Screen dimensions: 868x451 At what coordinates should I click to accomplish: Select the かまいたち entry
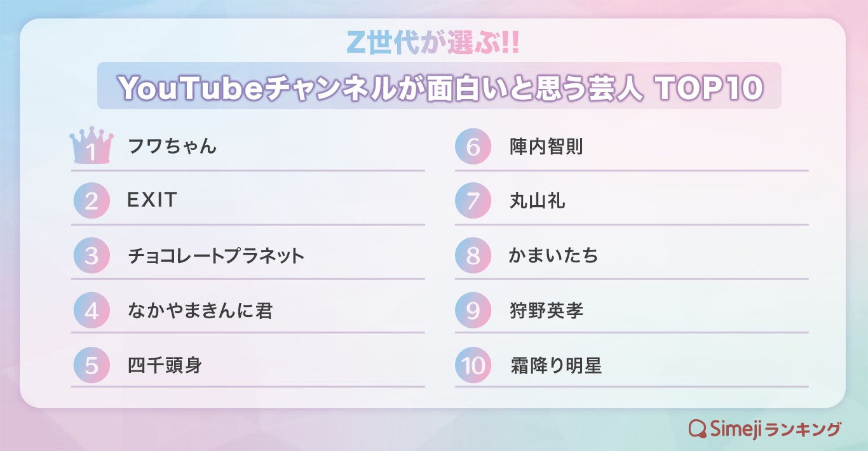coord(553,256)
